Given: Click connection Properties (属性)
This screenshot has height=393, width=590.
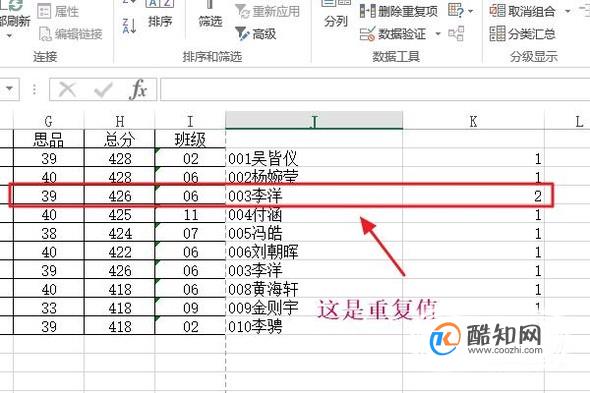Looking at the screenshot, I should click(58, 11).
